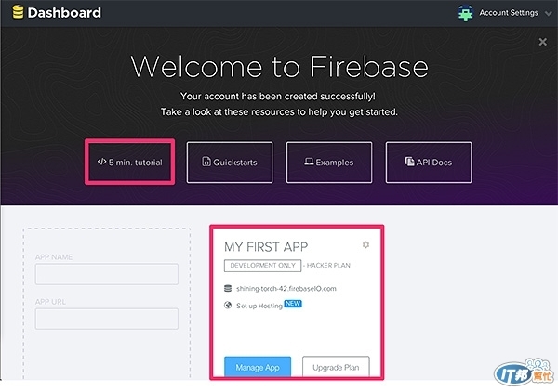Click the globe icon beside hosting

(x=228, y=306)
